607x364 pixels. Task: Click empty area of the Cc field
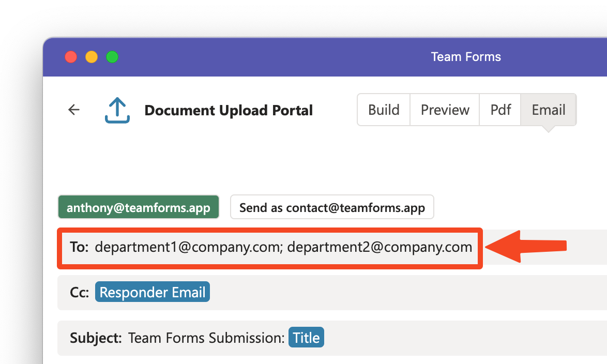pos(406,292)
